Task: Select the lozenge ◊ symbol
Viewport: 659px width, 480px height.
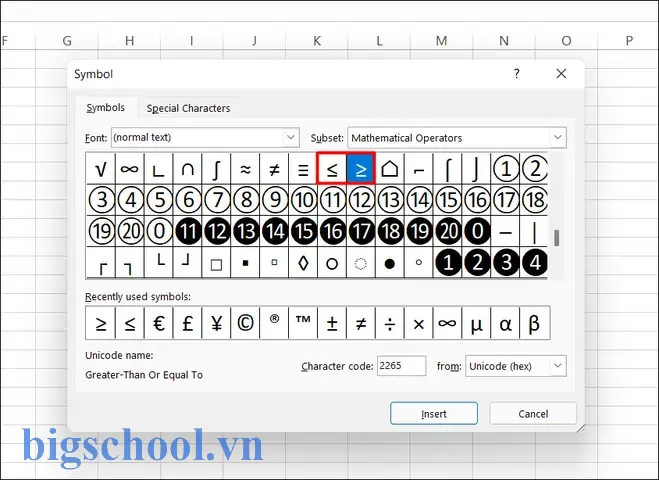Action: click(x=303, y=263)
